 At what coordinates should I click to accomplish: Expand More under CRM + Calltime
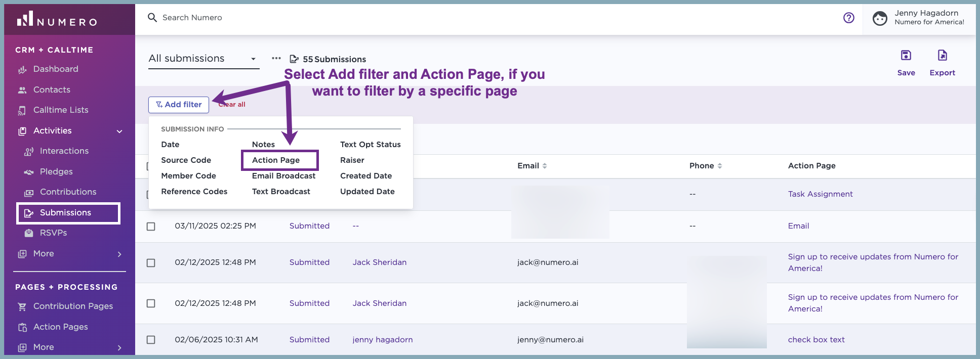[x=119, y=254]
